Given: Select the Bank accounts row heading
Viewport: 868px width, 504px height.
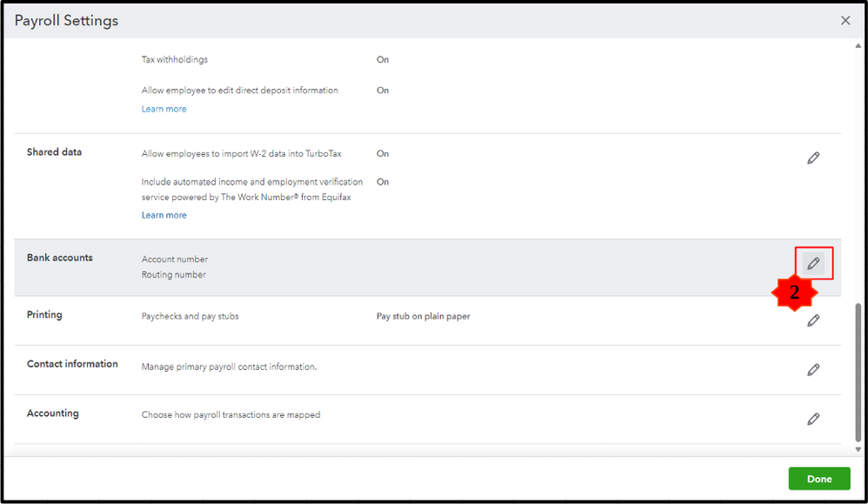Looking at the screenshot, I should [59, 258].
